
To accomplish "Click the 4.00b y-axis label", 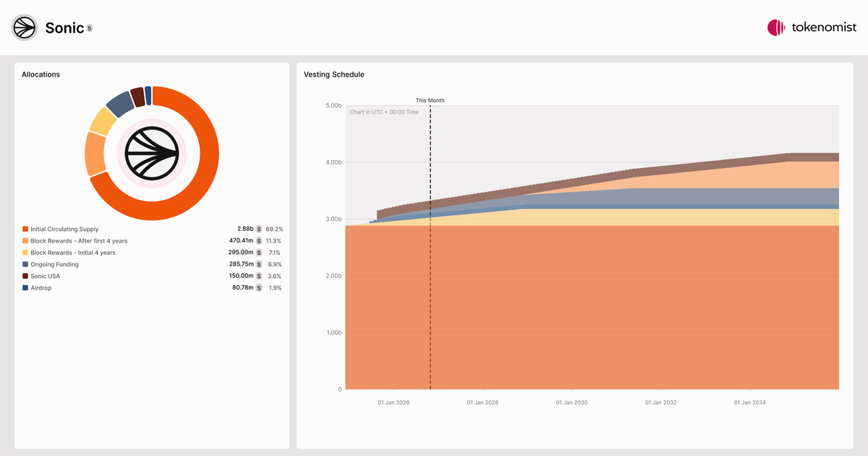I will click(333, 162).
